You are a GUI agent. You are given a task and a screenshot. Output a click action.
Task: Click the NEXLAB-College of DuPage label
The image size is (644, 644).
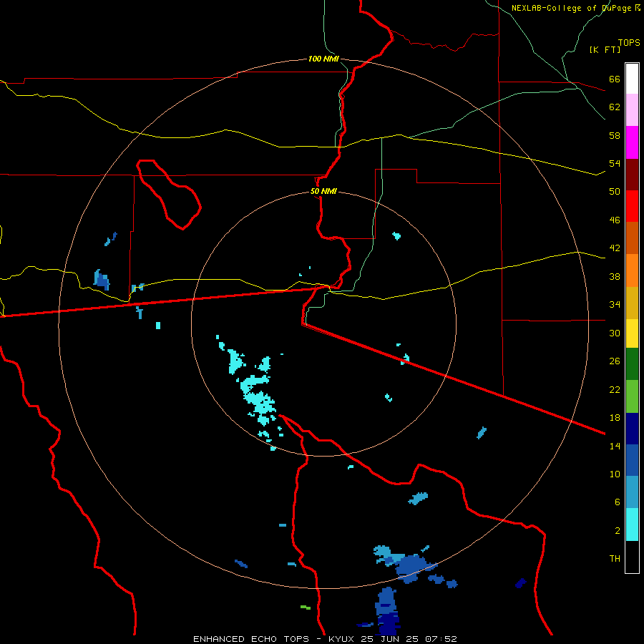tap(572, 8)
